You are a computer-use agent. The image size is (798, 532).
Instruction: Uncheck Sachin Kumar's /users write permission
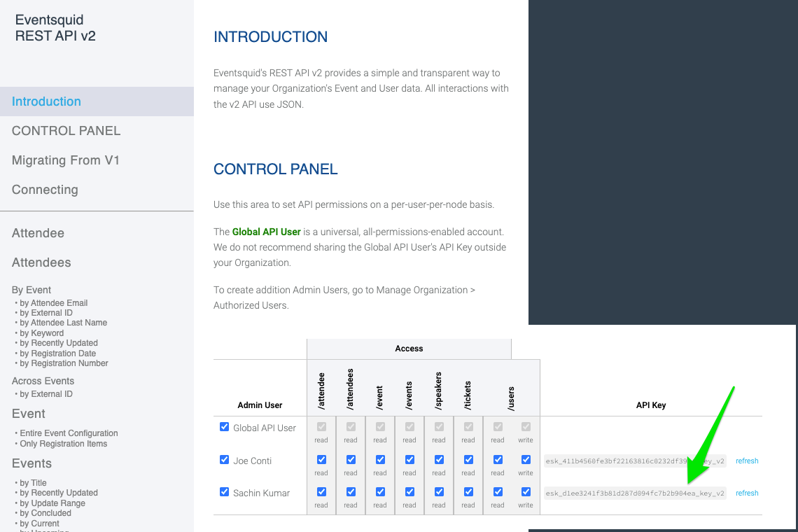pos(526,492)
